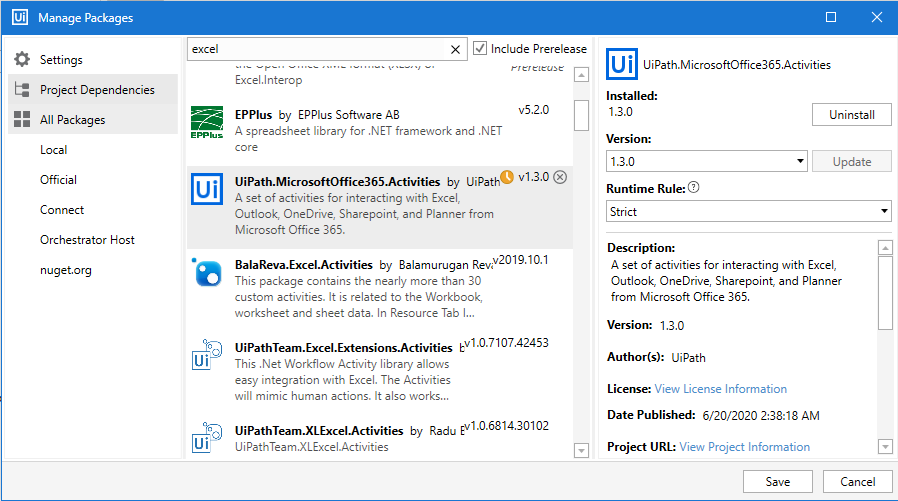Select All Packages section
Viewport: 898px width, 501px height.
pyautogui.click(x=93, y=119)
